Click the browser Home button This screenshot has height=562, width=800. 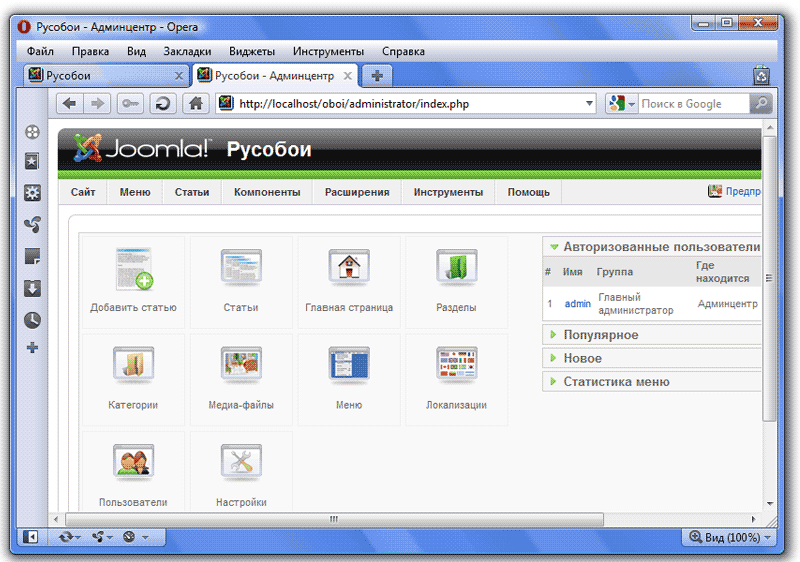click(x=196, y=103)
